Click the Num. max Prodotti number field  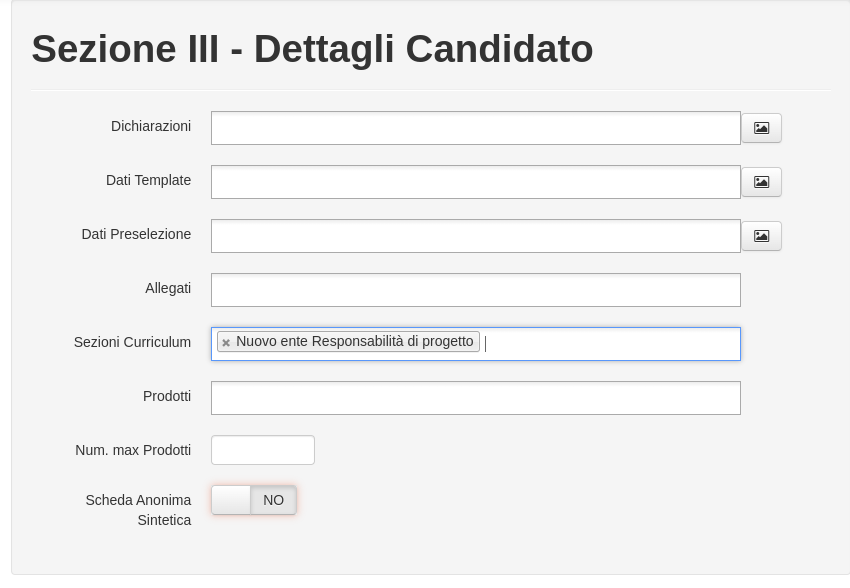pyautogui.click(x=262, y=450)
